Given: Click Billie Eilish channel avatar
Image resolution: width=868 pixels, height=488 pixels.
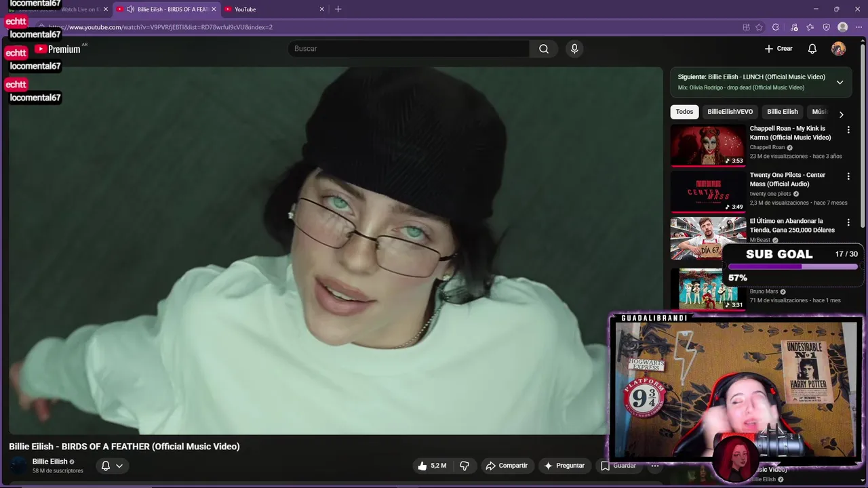Looking at the screenshot, I should [19, 466].
